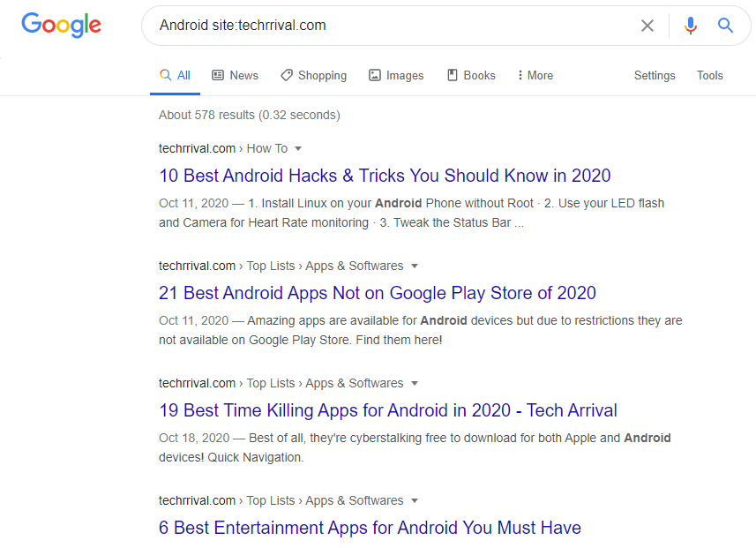This screenshot has height=548, width=756.
Task: Expand arrow beside 6 Best Entertainment Apps breadcrumb
Action: pyautogui.click(x=414, y=500)
